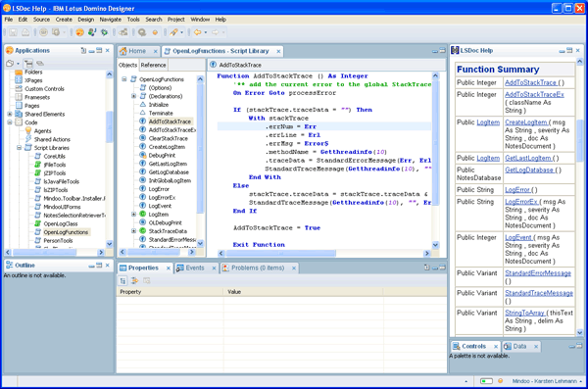588x389 pixels.
Task: Click Mindoo - Karsten Lehmann status entry
Action: (544, 381)
